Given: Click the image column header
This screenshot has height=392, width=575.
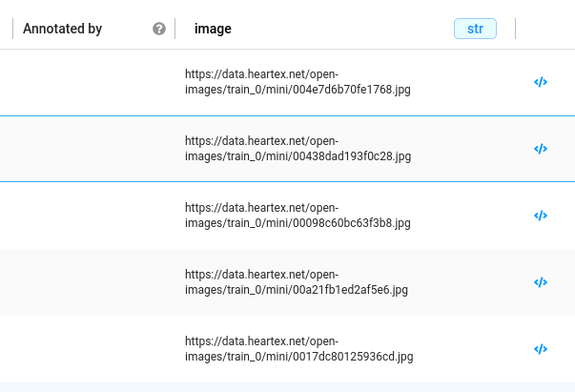Looking at the screenshot, I should [213, 29].
